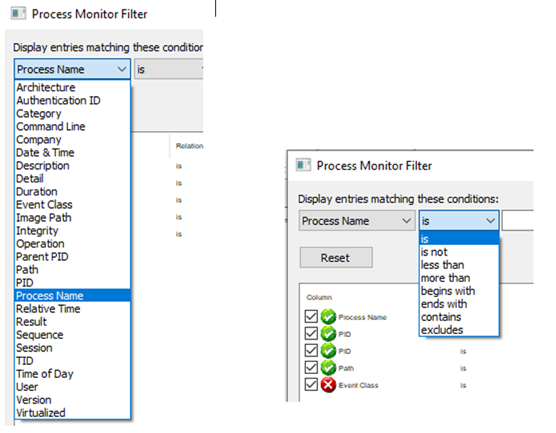556x433 pixels.
Task: Select 'ends with' relation option
Action: point(459,304)
